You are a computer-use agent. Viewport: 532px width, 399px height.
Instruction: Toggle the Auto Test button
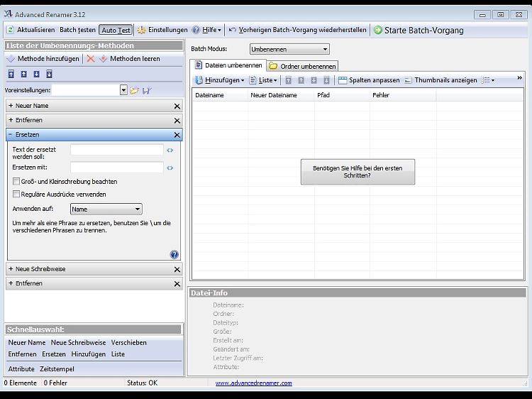pos(116,30)
